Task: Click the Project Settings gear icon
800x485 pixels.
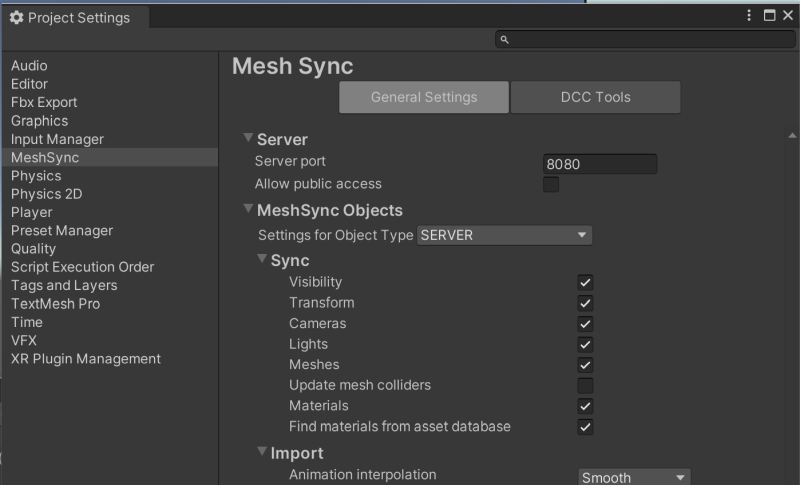Action: 16,18
